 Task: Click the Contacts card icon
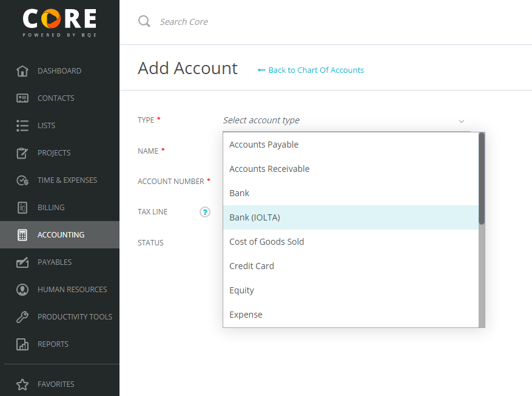pyautogui.click(x=22, y=98)
